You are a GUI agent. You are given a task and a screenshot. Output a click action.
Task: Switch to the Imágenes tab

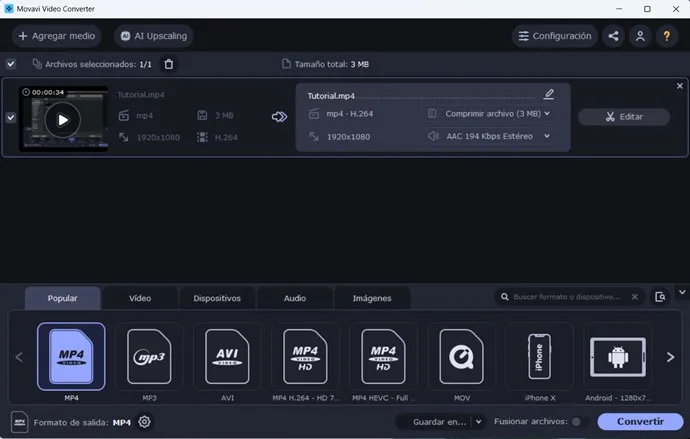[372, 298]
